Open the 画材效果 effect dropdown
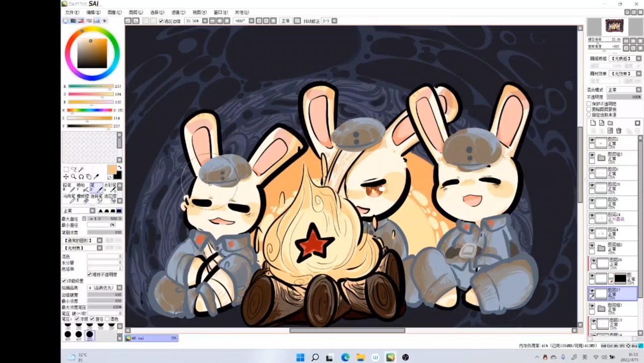Screen dimensions: 644x363 tap(625, 74)
